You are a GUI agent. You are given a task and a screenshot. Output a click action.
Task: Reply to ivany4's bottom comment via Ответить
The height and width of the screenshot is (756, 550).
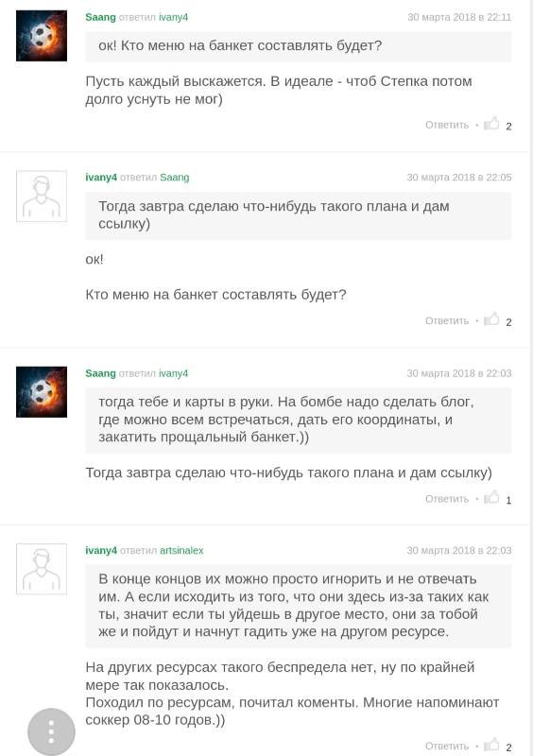pyautogui.click(x=447, y=746)
